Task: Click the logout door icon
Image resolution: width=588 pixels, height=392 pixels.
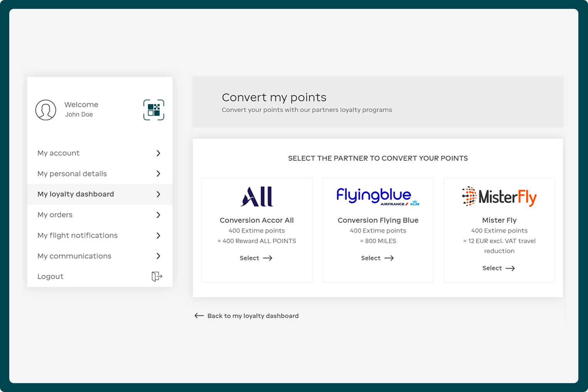Action: [x=157, y=276]
